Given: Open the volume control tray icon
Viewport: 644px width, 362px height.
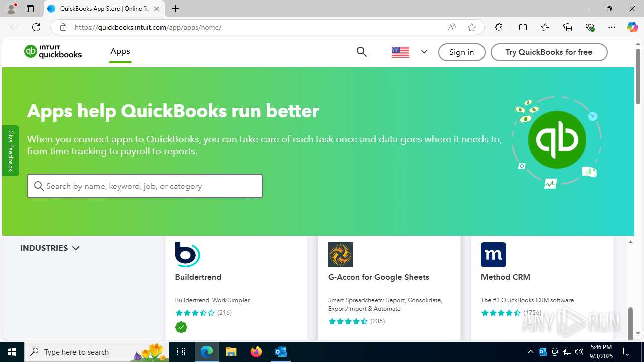Looking at the screenshot, I should [579, 352].
